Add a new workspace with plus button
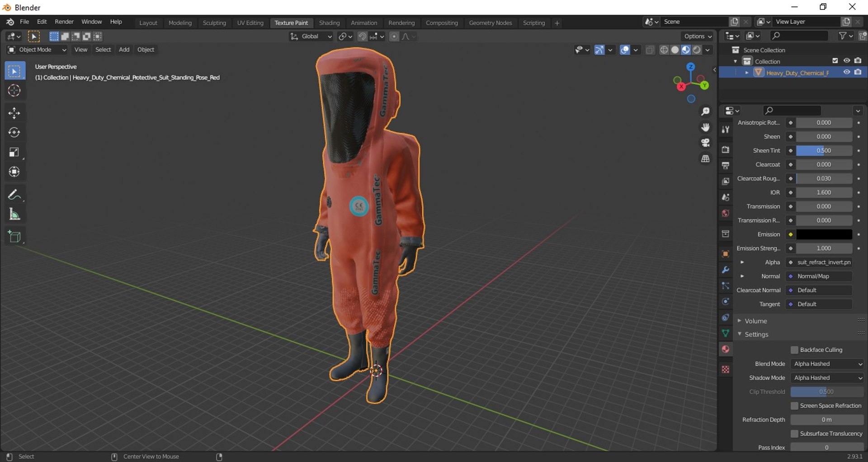 pyautogui.click(x=557, y=23)
